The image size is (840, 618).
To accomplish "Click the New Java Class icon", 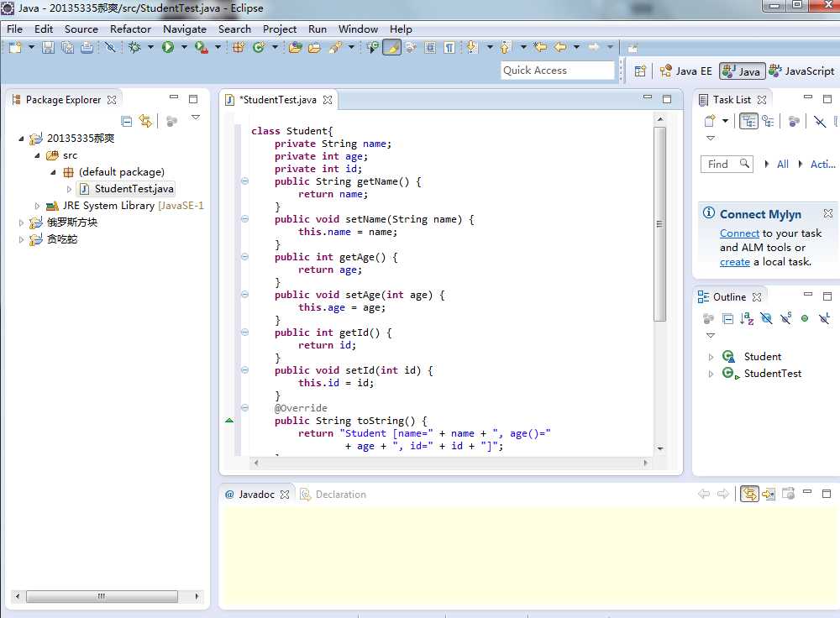I will tap(259, 48).
